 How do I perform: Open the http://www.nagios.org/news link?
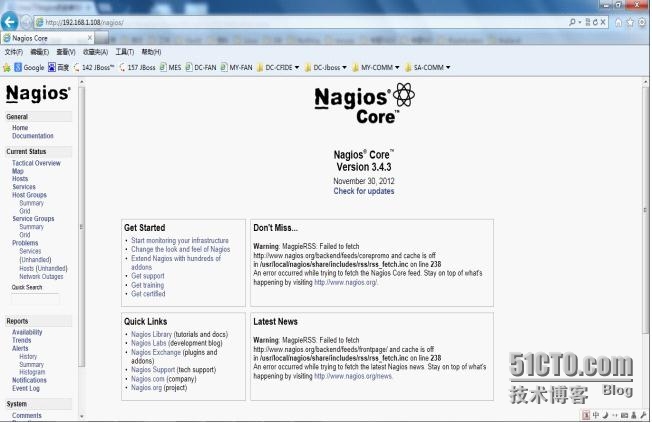[353, 376]
